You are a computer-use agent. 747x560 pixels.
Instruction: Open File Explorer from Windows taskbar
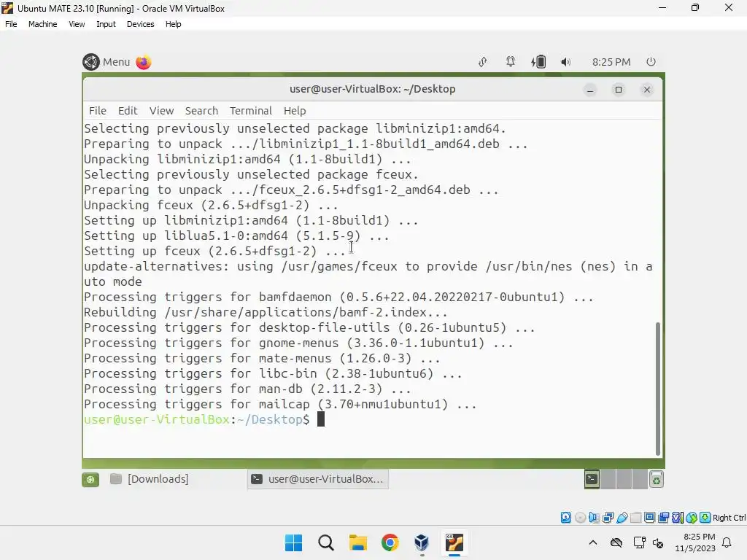coord(357,542)
